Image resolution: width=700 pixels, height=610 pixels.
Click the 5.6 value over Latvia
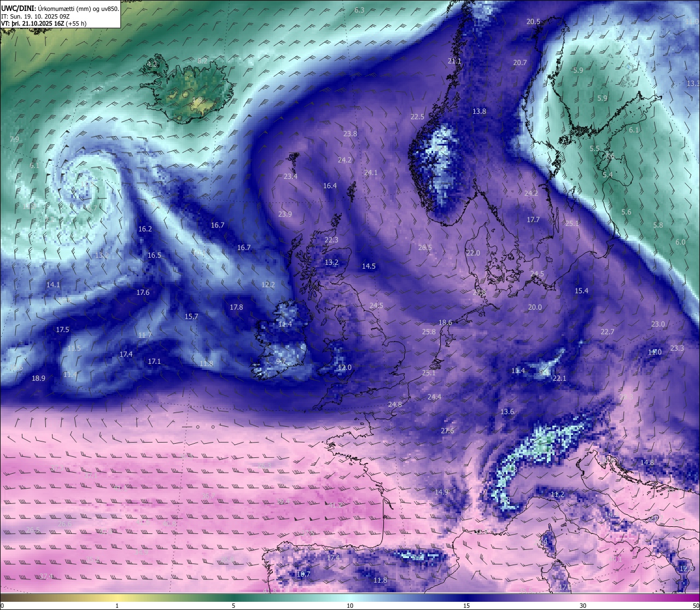point(626,212)
